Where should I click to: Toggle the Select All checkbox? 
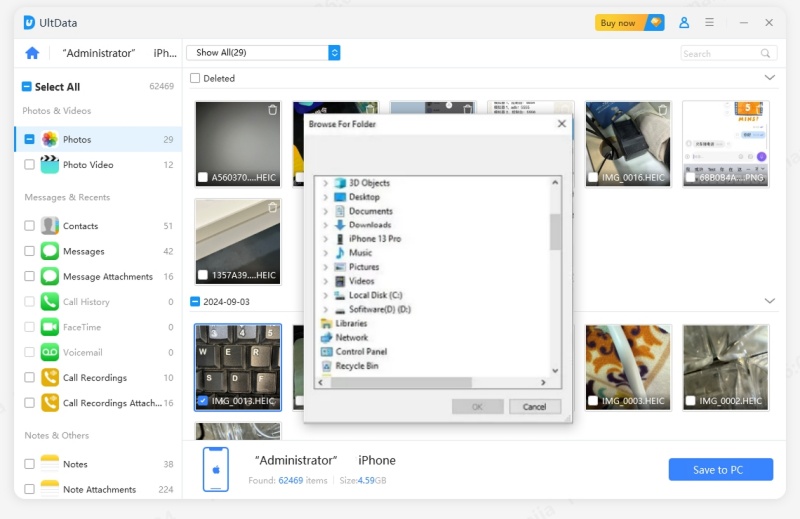pos(27,87)
